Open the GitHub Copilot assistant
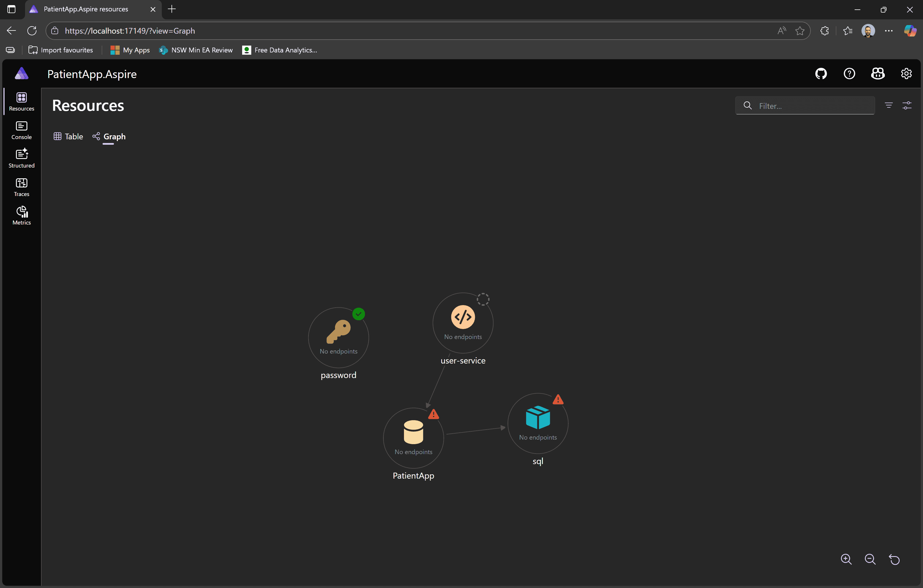This screenshot has width=923, height=588. click(878, 73)
